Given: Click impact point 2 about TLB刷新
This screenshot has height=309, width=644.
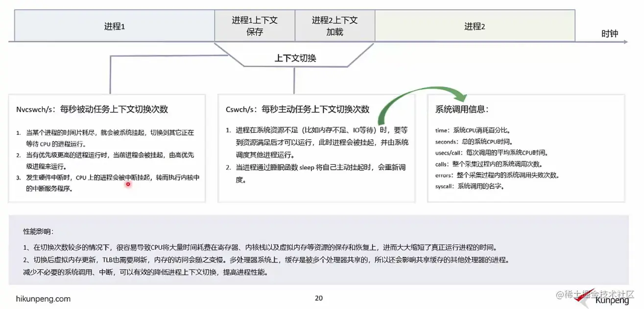Looking at the screenshot, I should coord(266,259).
